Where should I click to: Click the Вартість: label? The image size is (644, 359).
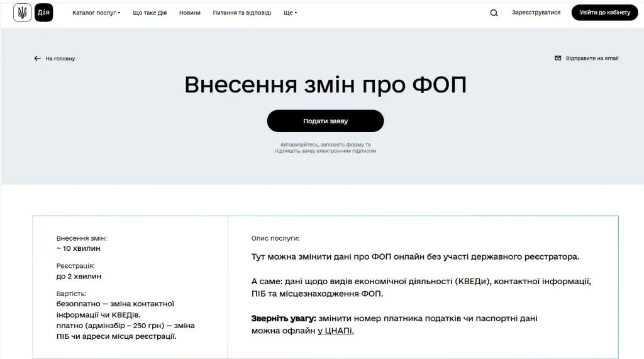coord(71,294)
